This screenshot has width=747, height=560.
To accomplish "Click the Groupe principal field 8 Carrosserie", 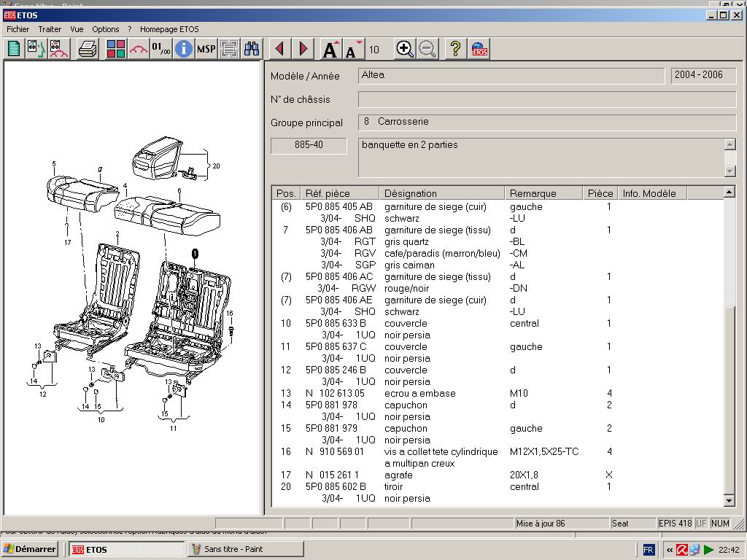I will pos(547,122).
